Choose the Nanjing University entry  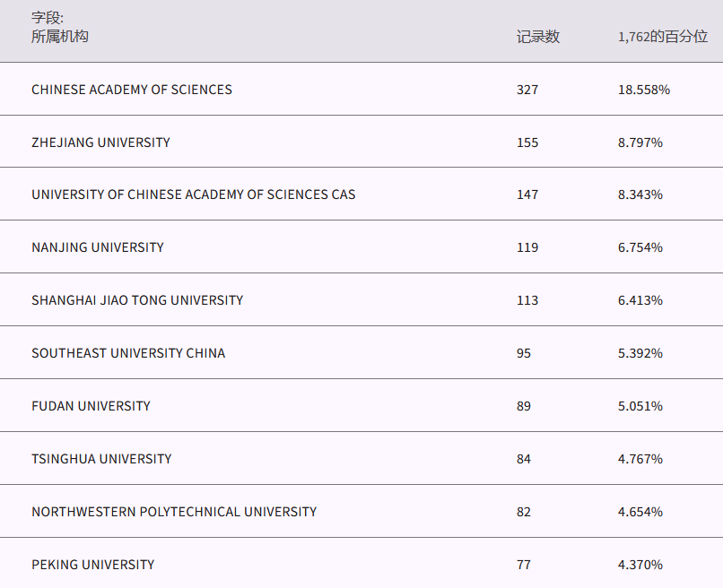(98, 247)
